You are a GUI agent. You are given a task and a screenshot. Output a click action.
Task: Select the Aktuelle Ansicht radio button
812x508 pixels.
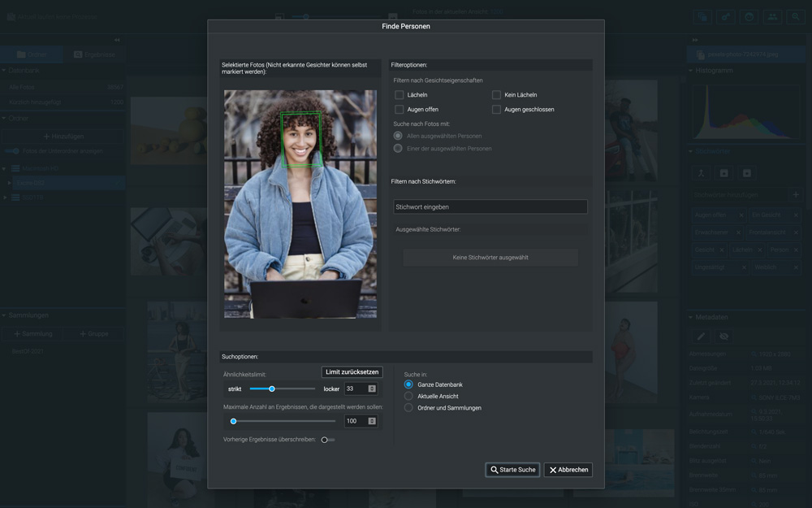pos(409,396)
